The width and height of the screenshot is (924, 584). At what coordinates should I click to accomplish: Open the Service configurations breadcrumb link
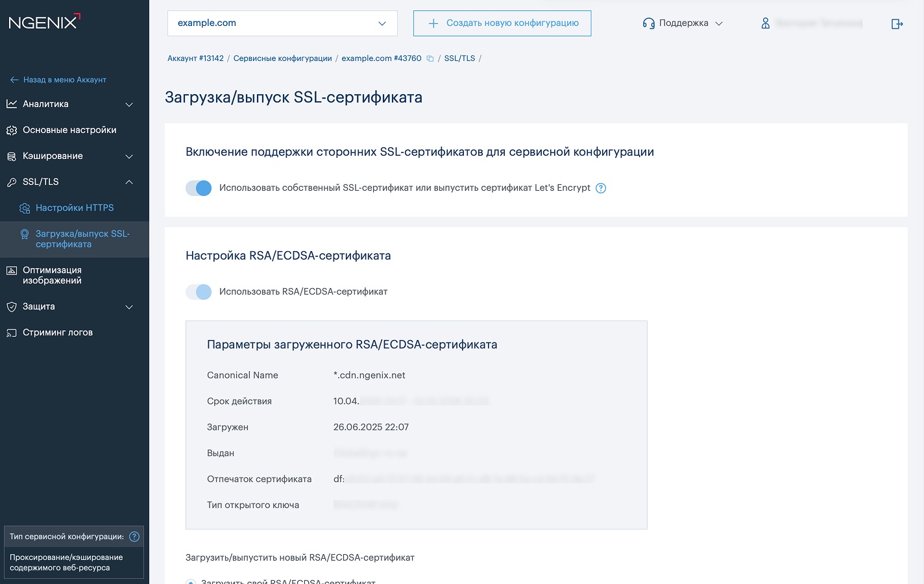[x=282, y=58]
